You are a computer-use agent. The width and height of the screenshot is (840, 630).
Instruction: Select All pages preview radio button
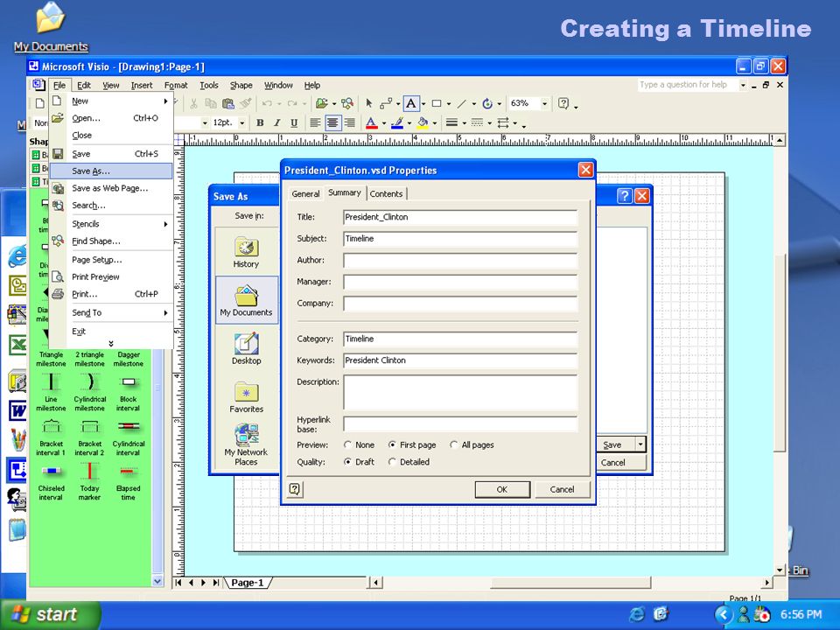[x=454, y=444]
